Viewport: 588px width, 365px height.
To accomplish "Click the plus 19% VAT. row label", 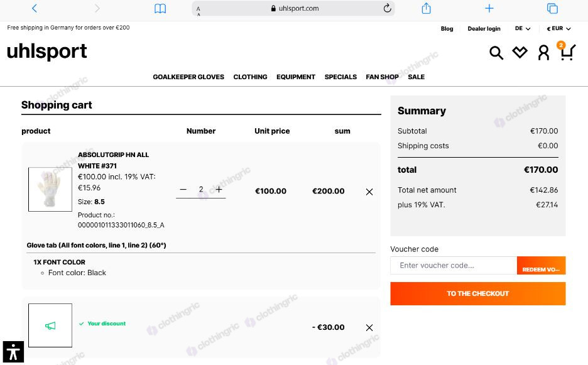I will click(421, 205).
